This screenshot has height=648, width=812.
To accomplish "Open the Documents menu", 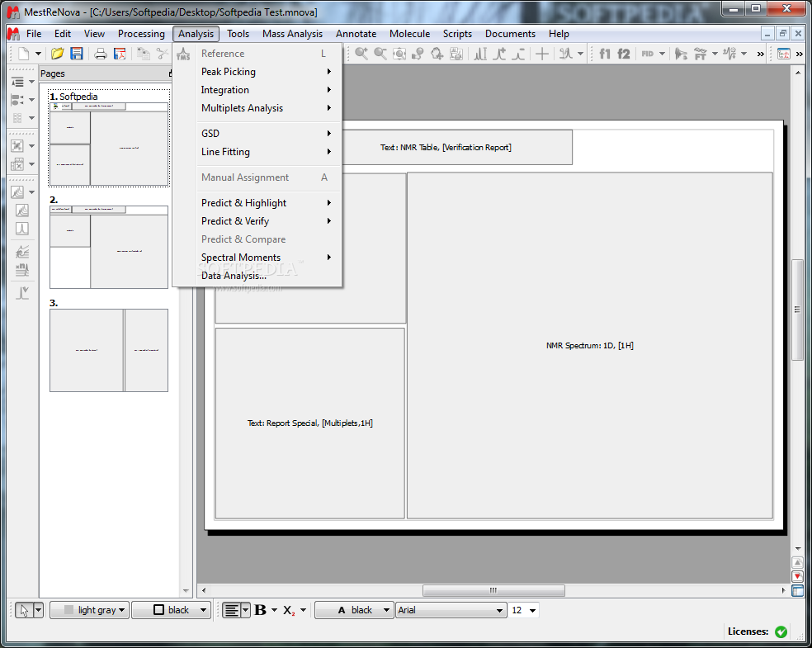I will click(510, 34).
